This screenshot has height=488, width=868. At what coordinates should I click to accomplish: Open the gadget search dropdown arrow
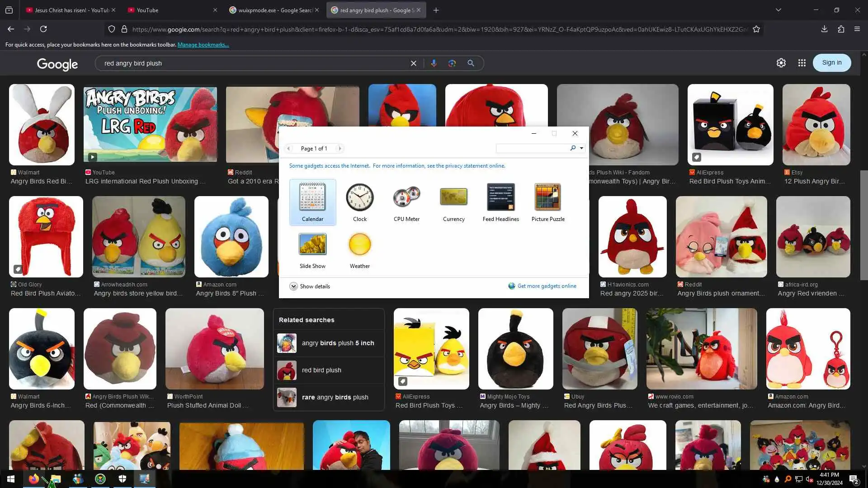point(581,148)
